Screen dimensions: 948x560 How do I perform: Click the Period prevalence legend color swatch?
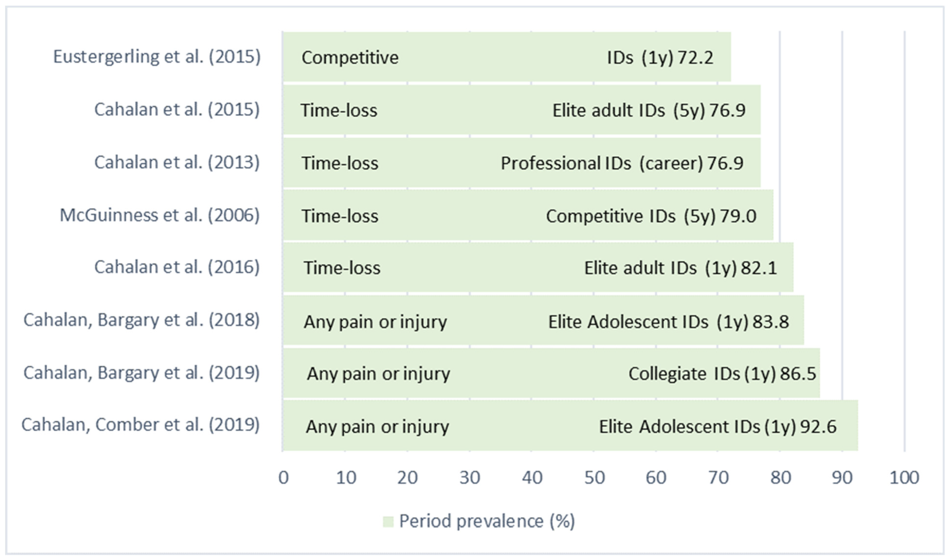[x=388, y=522]
